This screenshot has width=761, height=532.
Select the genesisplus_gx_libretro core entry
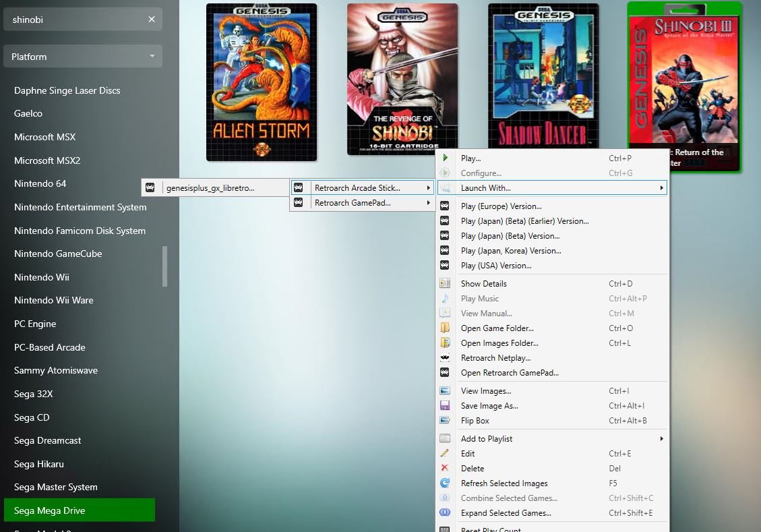216,188
